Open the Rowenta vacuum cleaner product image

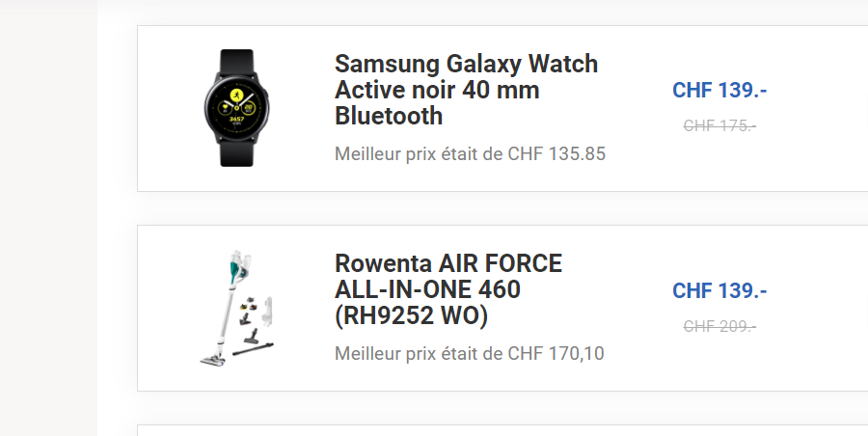coord(237,308)
